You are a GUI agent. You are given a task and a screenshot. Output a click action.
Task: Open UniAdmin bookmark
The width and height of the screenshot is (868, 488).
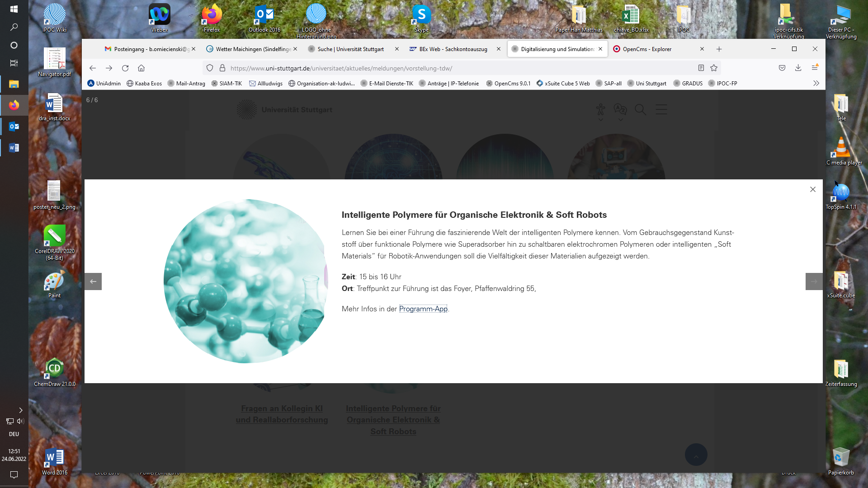[104, 83]
